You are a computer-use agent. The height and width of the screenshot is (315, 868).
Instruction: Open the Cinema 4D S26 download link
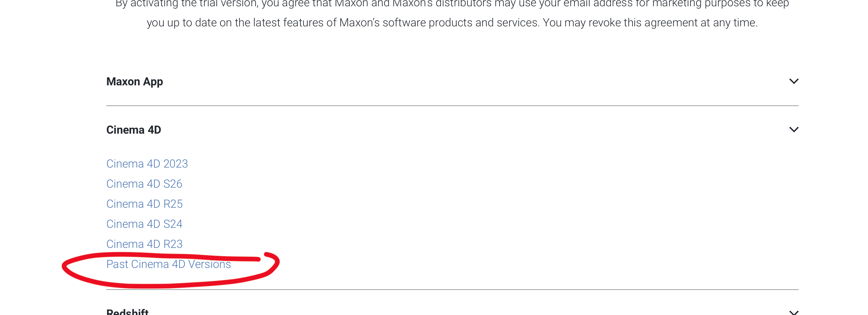point(144,184)
